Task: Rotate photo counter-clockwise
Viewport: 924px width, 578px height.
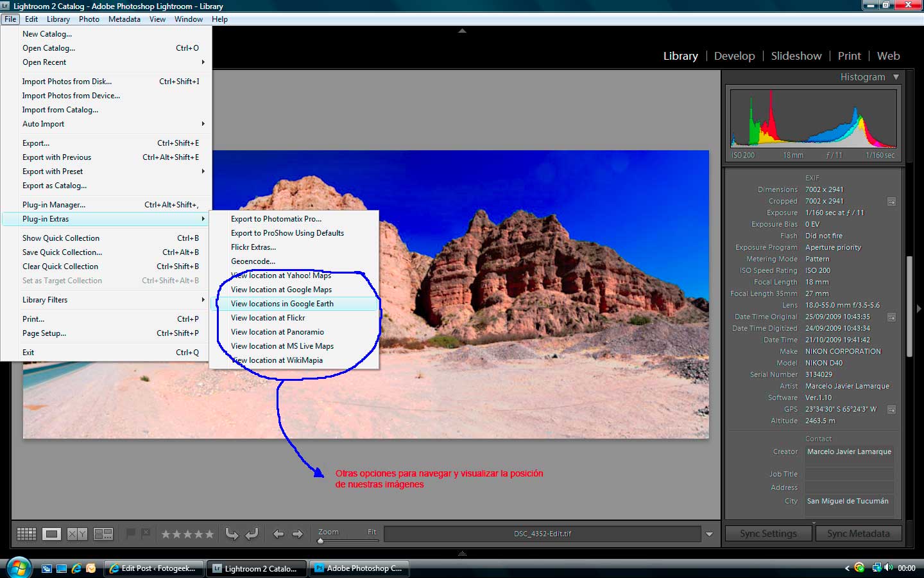Action: (x=232, y=534)
